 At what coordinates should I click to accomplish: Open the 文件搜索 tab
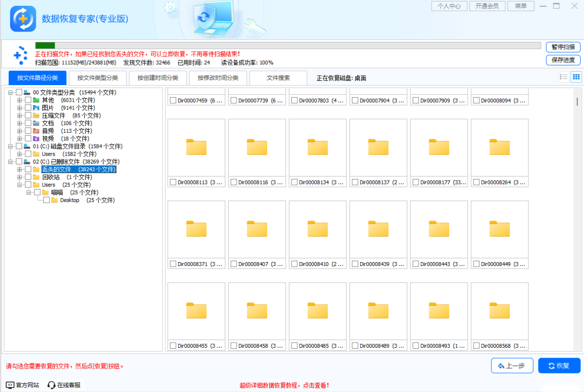(277, 78)
